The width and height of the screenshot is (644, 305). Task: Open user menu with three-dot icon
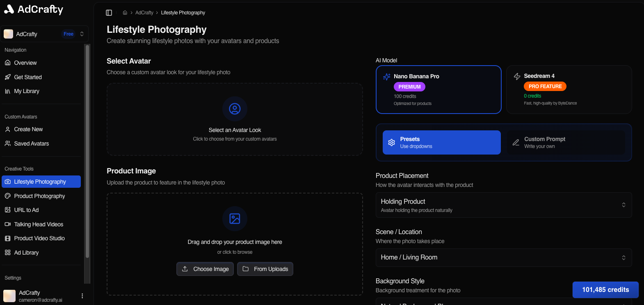[82, 296]
